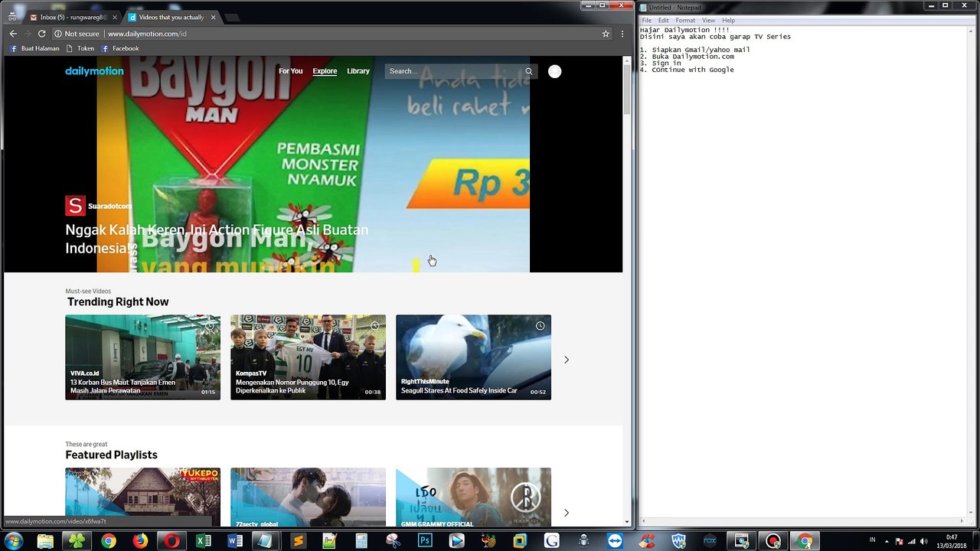Open Dailymotion Explore section
The image size is (980, 551).
[325, 71]
